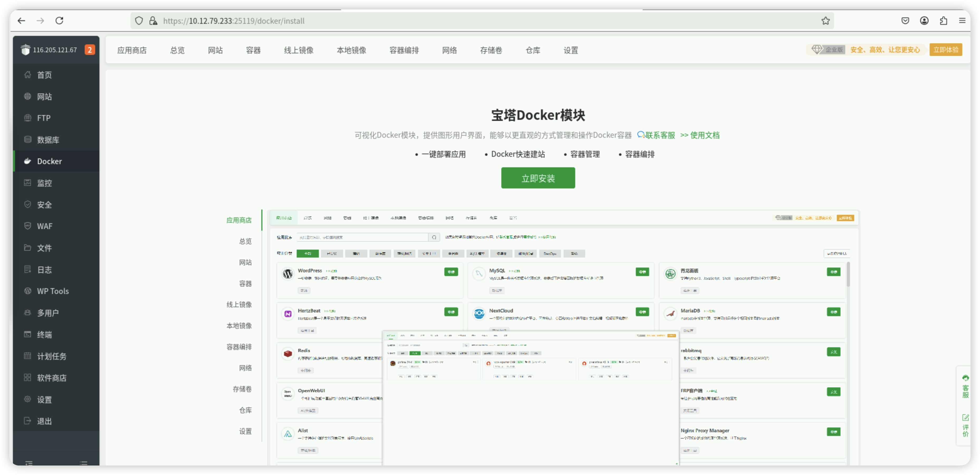The image size is (980, 475).
Task: Open WP Tools in the sidebar
Action: point(56,291)
